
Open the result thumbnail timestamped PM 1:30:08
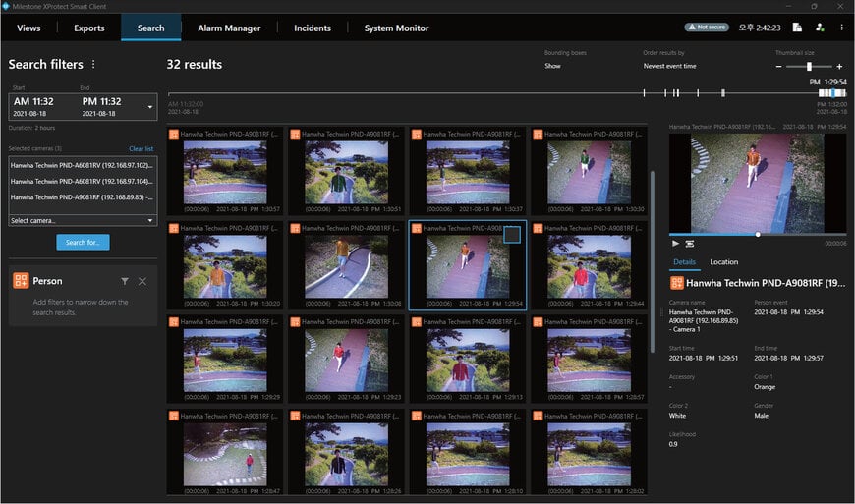coord(347,266)
